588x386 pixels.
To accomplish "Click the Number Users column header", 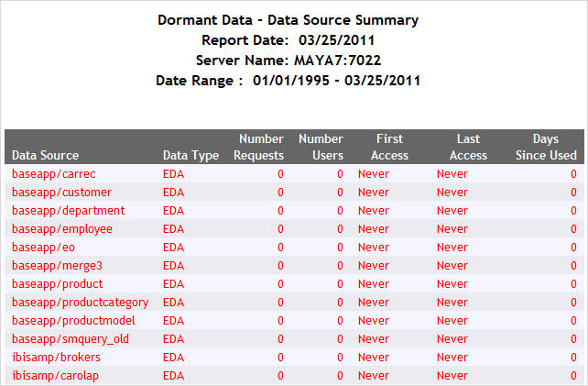I will click(321, 148).
